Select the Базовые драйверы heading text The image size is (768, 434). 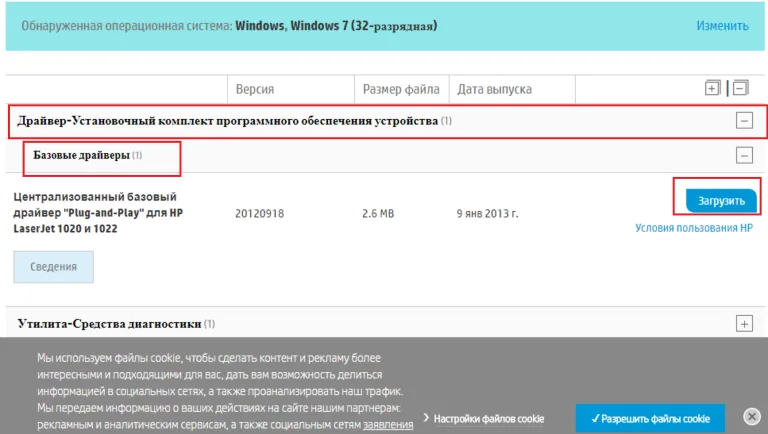(x=81, y=155)
